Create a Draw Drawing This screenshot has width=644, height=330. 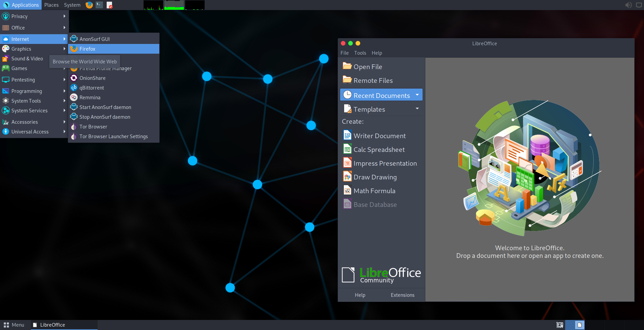(375, 177)
